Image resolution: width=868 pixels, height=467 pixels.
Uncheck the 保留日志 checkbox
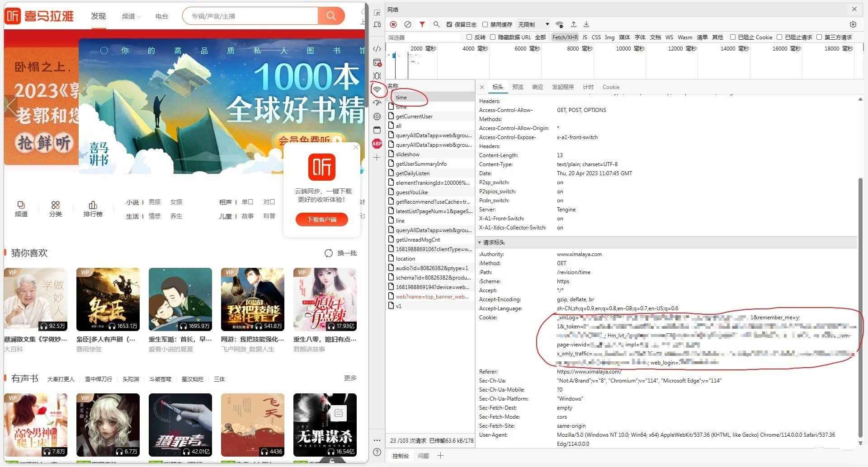[449, 24]
